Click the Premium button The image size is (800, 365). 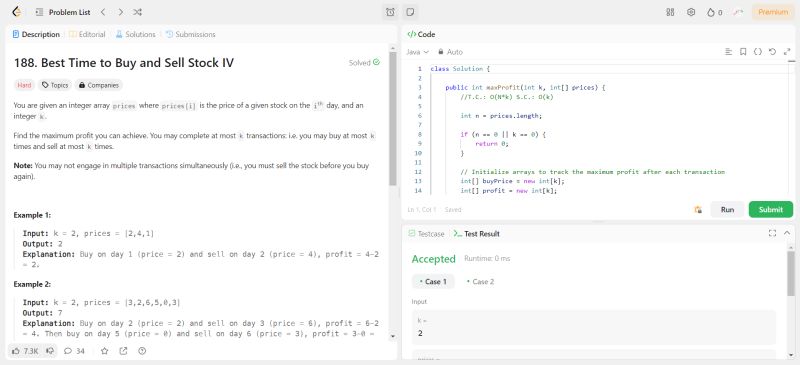click(772, 12)
